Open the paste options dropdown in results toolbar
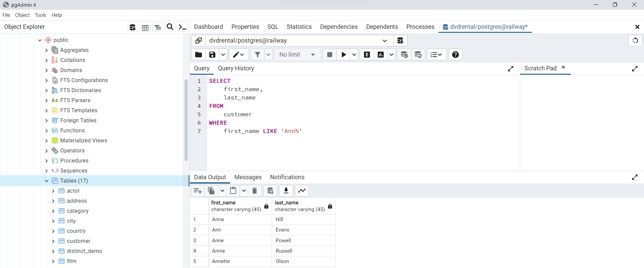 (244, 191)
